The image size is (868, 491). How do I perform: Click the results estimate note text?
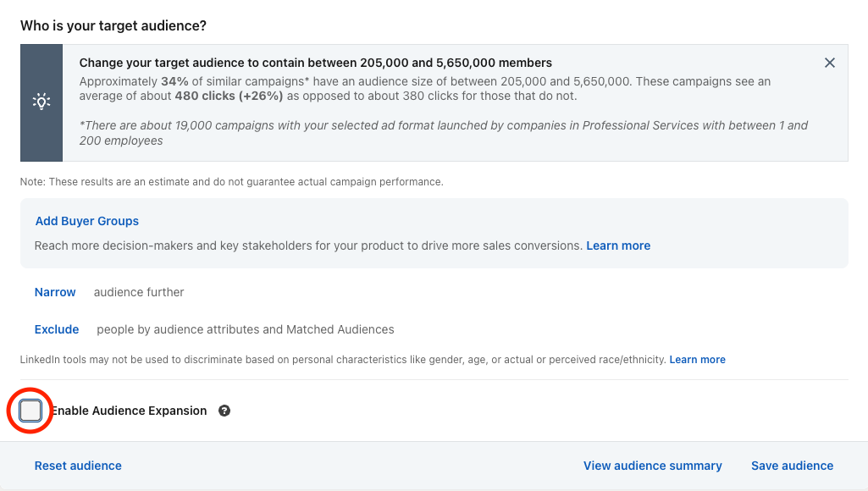[231, 182]
